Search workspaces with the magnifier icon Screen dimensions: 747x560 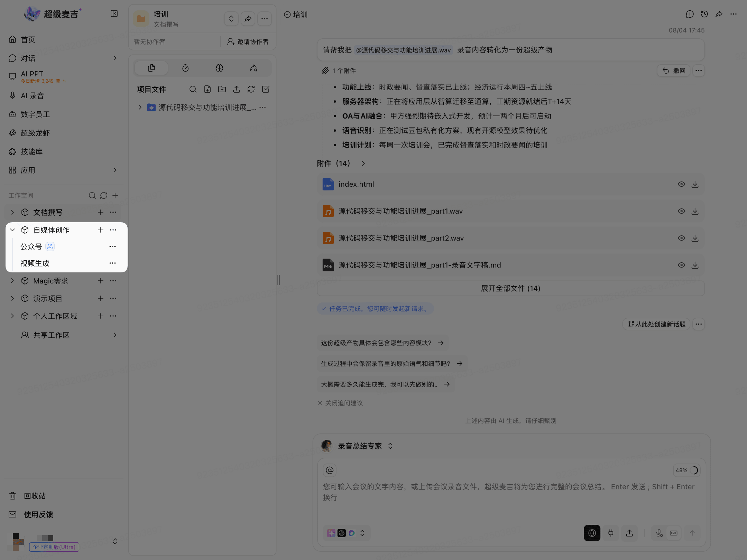tap(92, 196)
